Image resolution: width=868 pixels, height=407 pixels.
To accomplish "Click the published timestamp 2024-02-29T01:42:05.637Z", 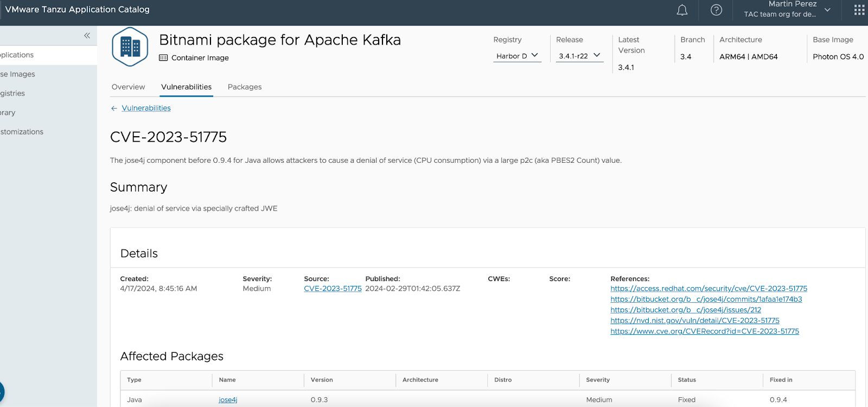I will click(412, 289).
